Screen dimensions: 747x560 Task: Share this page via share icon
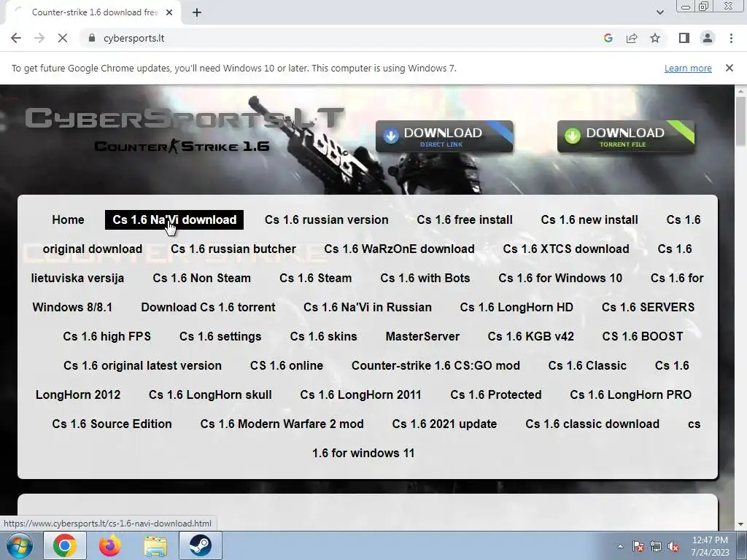(x=632, y=38)
